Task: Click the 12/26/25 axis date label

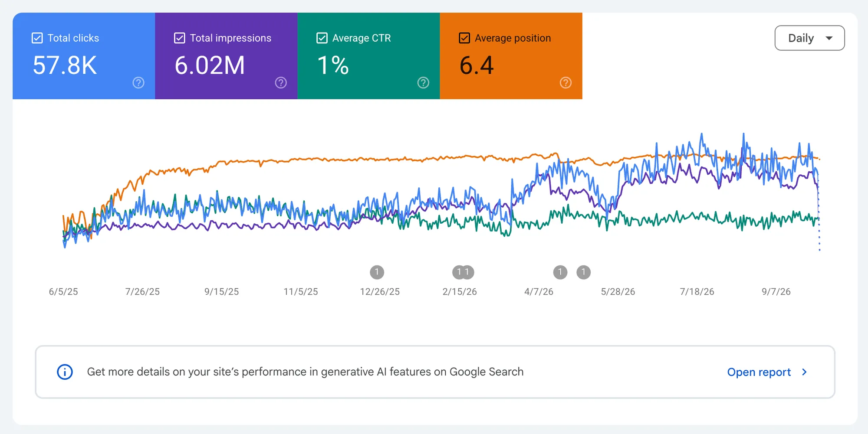Action: click(380, 292)
